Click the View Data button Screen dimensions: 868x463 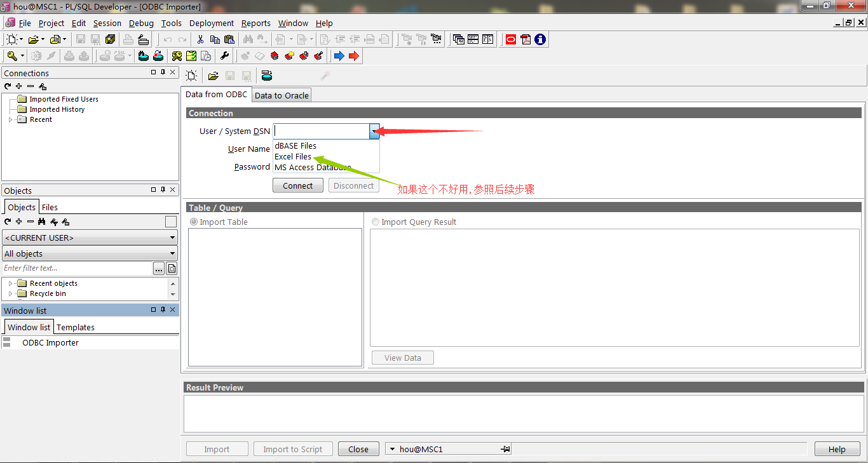point(402,357)
